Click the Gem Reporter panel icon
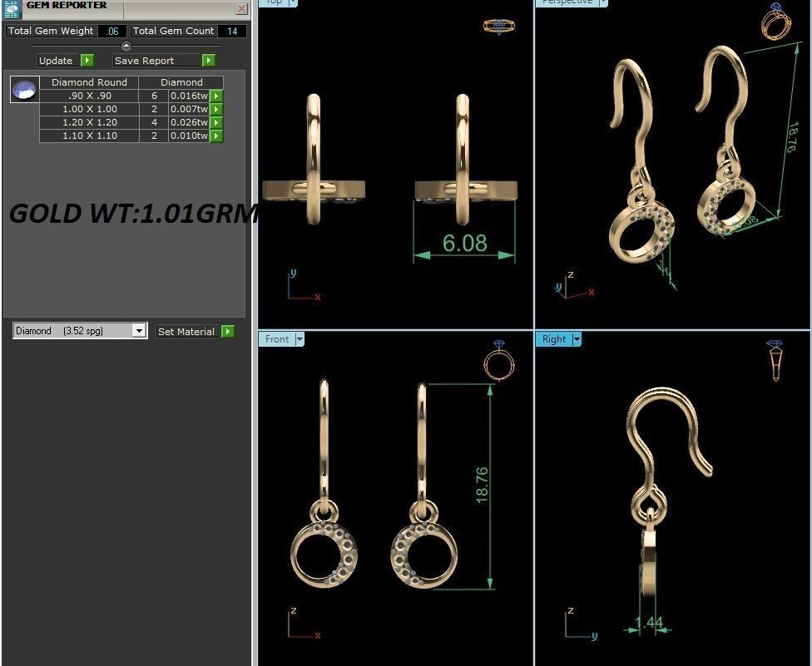The image size is (812, 666). pyautogui.click(x=12, y=9)
